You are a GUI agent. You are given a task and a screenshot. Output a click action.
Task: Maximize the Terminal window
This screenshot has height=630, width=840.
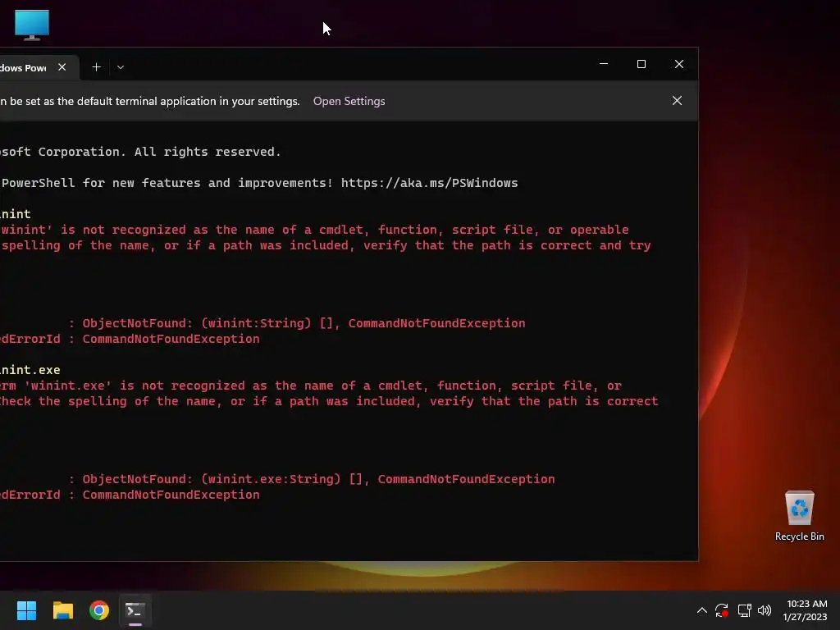[641, 64]
